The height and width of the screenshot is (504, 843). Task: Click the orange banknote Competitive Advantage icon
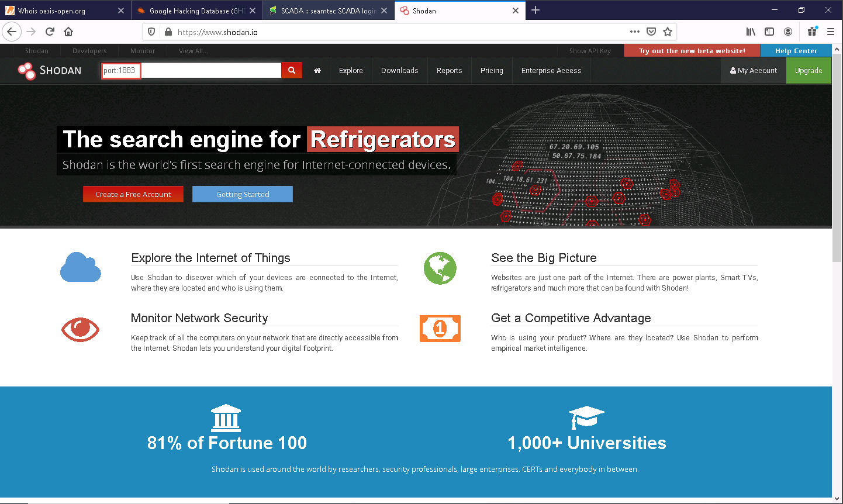click(x=440, y=328)
